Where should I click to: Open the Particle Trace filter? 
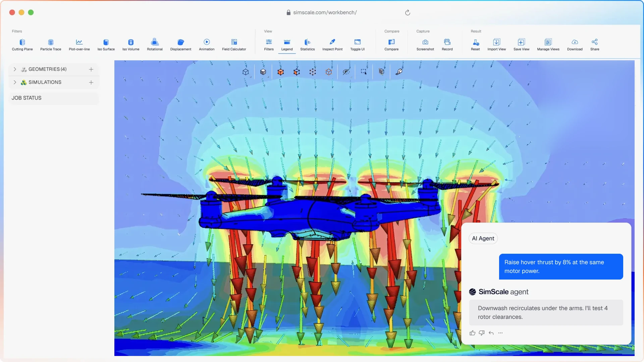pyautogui.click(x=51, y=45)
